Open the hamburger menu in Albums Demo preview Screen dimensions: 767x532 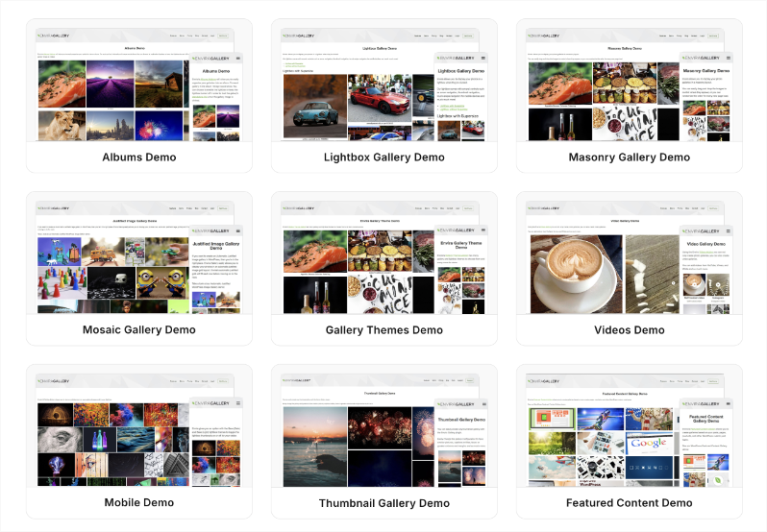pos(238,59)
